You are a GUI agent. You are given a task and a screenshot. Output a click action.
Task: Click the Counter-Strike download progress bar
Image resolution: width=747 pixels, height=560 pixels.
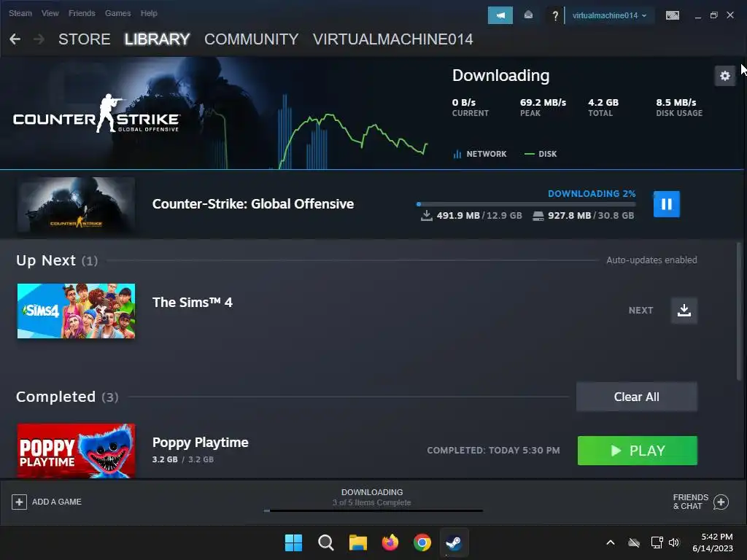pos(526,204)
